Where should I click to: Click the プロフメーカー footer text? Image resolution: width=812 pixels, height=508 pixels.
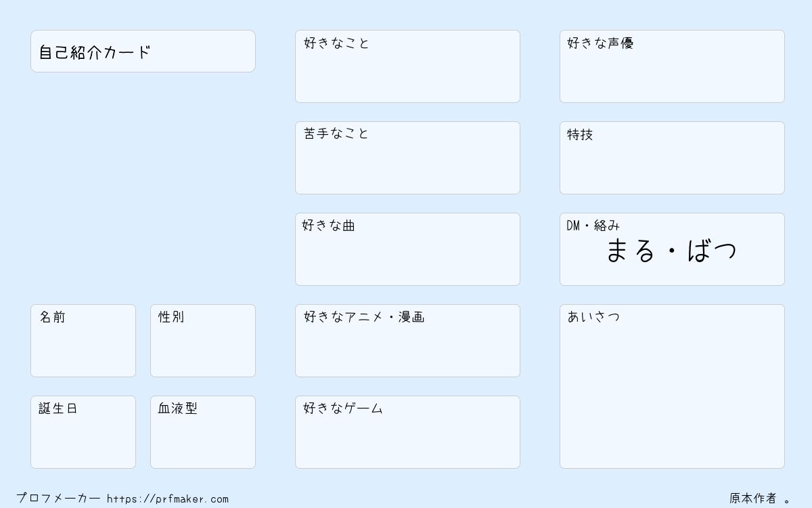[x=58, y=499]
